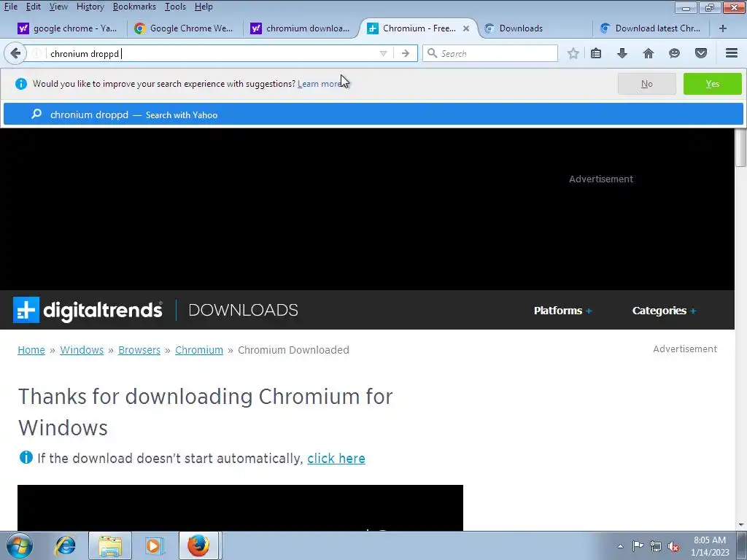Viewport: 747px width, 560px height.
Task: Open Windows Media Player on taskbar
Action: point(154,545)
